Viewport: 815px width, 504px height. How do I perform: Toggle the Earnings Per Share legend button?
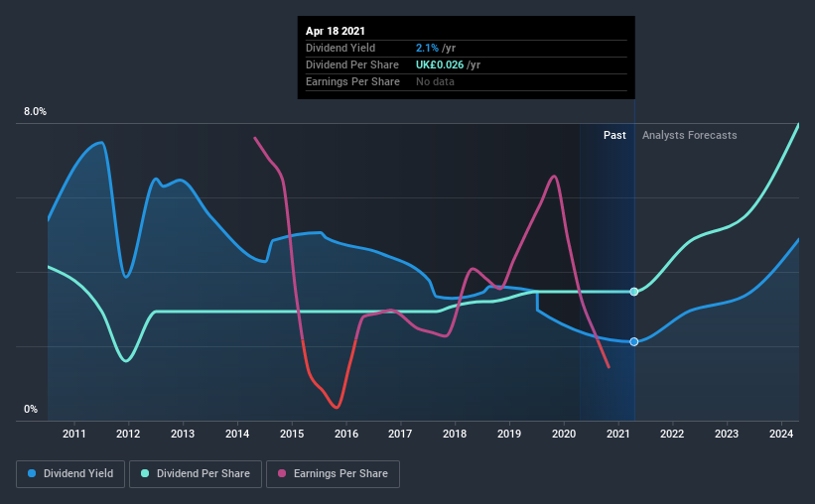pyautogui.click(x=334, y=474)
